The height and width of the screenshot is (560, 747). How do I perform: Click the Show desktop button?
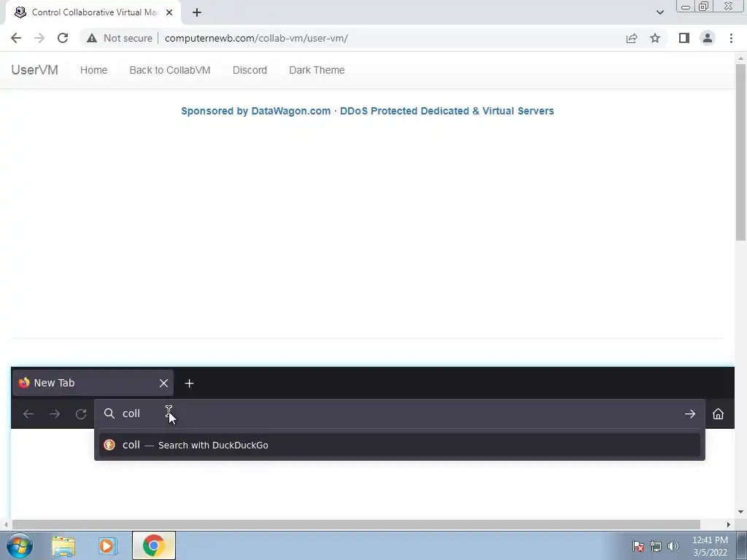pos(742,545)
